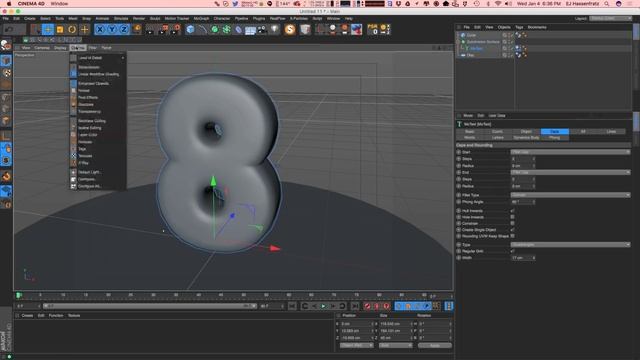Switch to the Caps tab
640x360 pixels.
click(554, 131)
